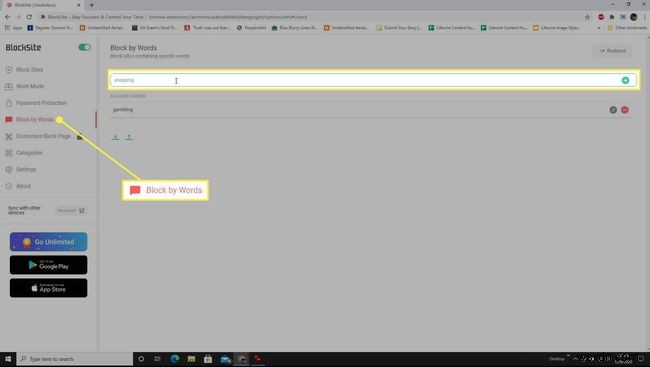Expand the hidden bookmarks chevron

(x=599, y=28)
